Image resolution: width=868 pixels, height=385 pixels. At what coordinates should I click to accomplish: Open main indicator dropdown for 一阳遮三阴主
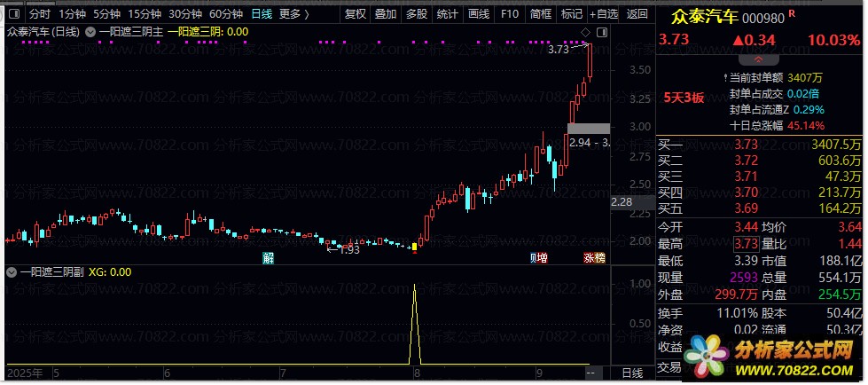pyautogui.click(x=90, y=32)
